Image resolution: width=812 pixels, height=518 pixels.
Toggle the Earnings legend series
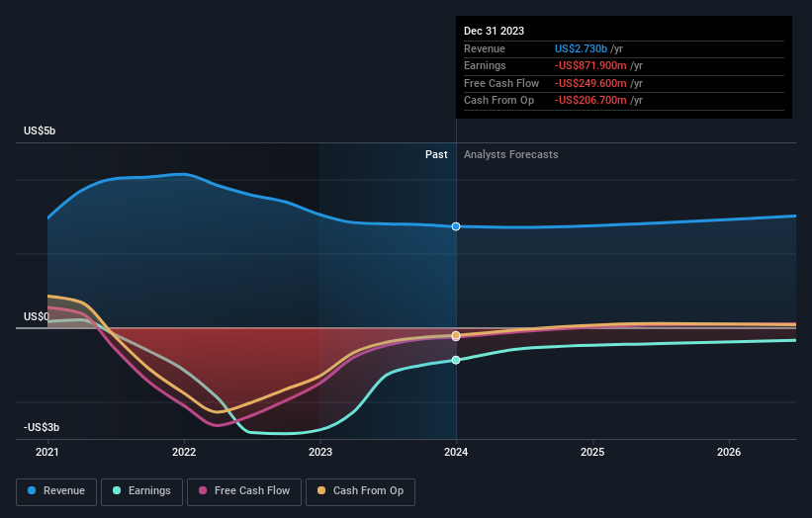point(141,491)
